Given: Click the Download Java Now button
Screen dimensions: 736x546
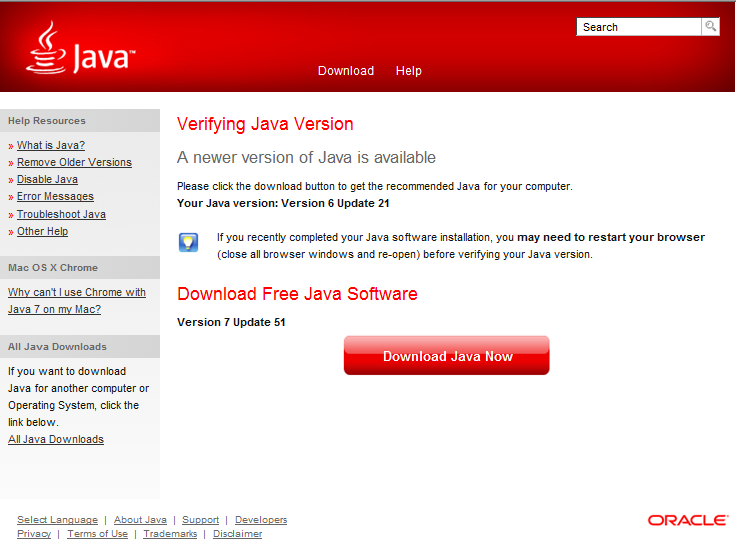Looking at the screenshot, I should point(446,355).
